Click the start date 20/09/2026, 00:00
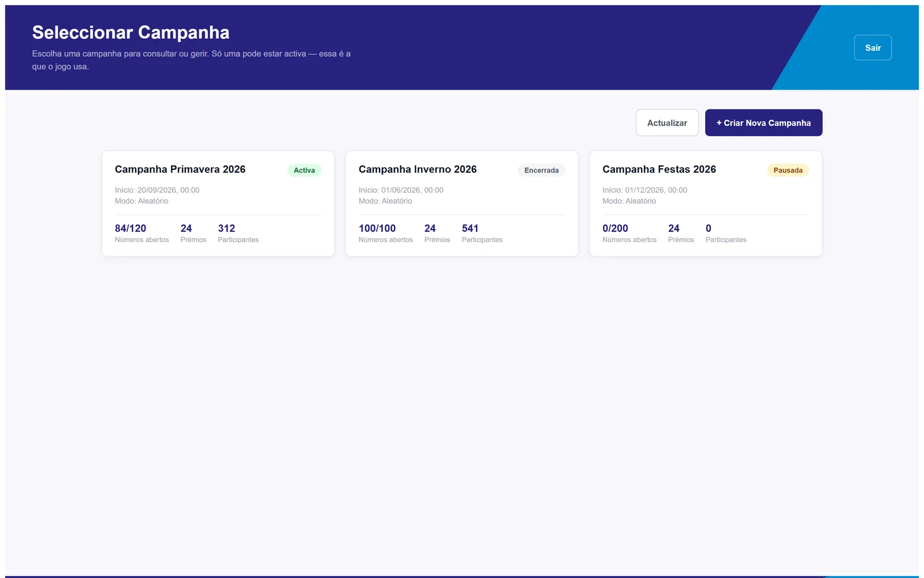Screen dimensions: 924x578 (168, 190)
